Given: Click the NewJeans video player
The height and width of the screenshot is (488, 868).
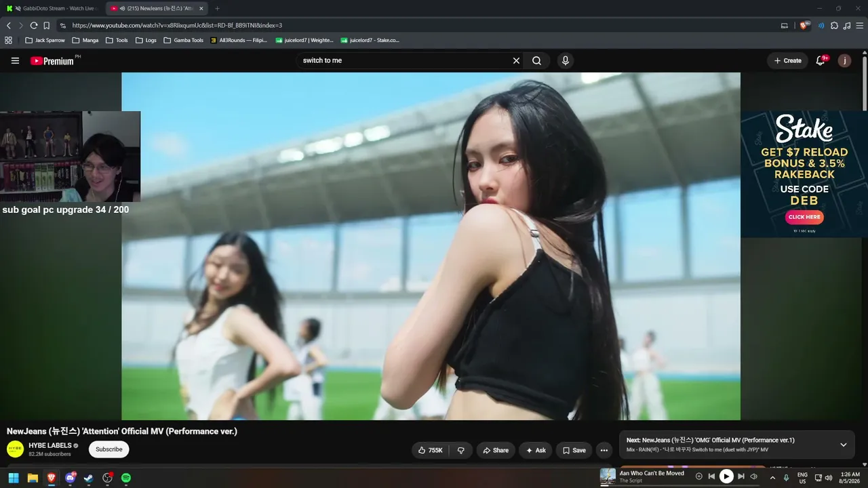Looking at the screenshot, I should (x=431, y=246).
